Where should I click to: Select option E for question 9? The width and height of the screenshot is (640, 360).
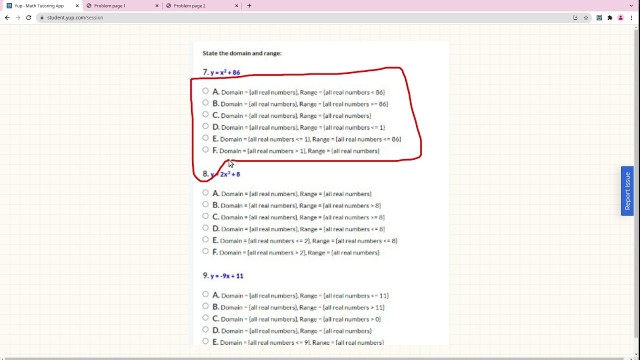click(x=205, y=341)
